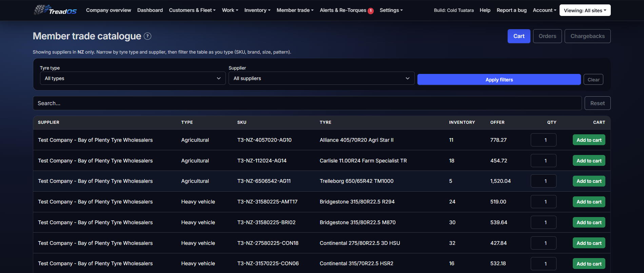Click quantity field for Bridgestone M870

(543, 222)
